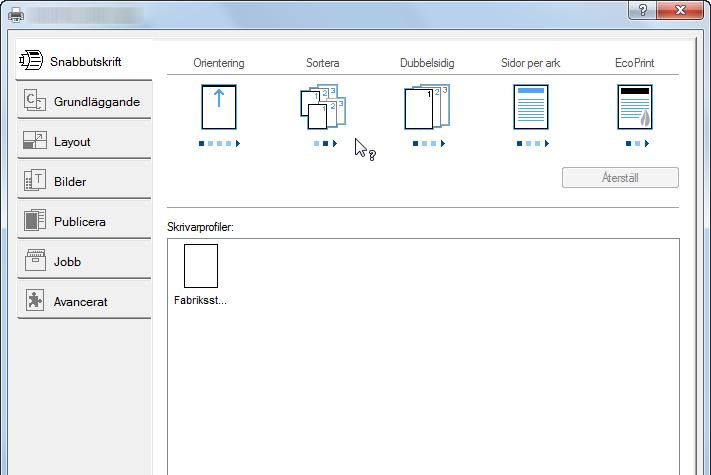
Task: Click the Återställ button
Action: (x=620, y=178)
